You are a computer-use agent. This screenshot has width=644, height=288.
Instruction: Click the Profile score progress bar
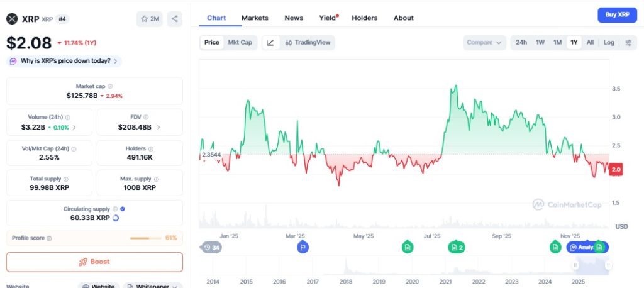tap(146, 238)
